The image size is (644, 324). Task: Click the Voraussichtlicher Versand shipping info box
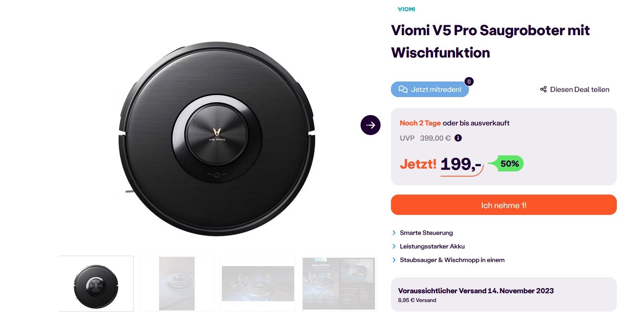[504, 294]
